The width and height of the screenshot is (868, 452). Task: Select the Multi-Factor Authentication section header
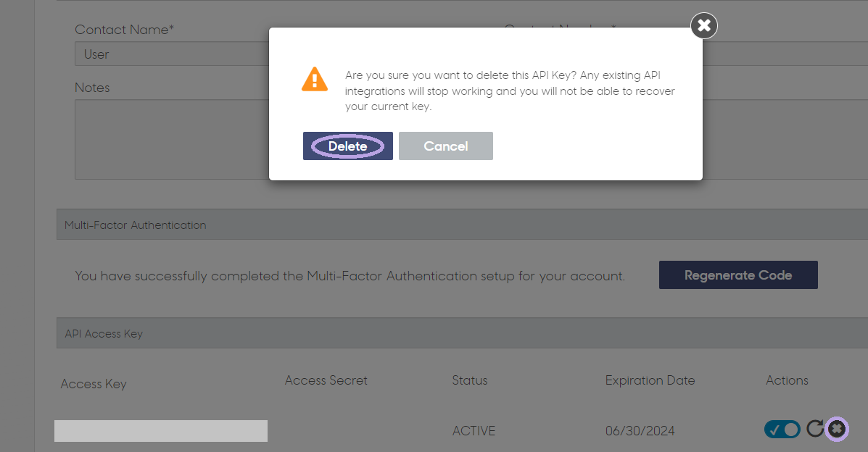point(462,225)
